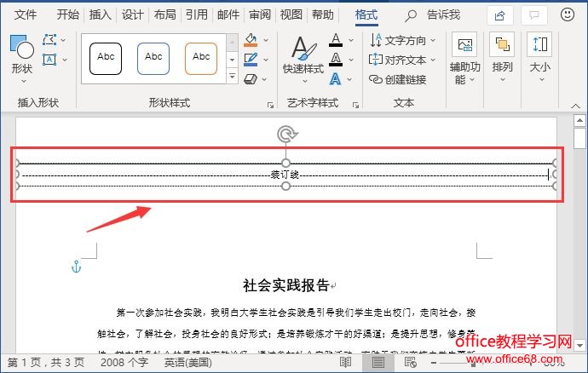Open the 插入 (Insert) tab
The height and width of the screenshot is (373, 588).
pos(100,15)
